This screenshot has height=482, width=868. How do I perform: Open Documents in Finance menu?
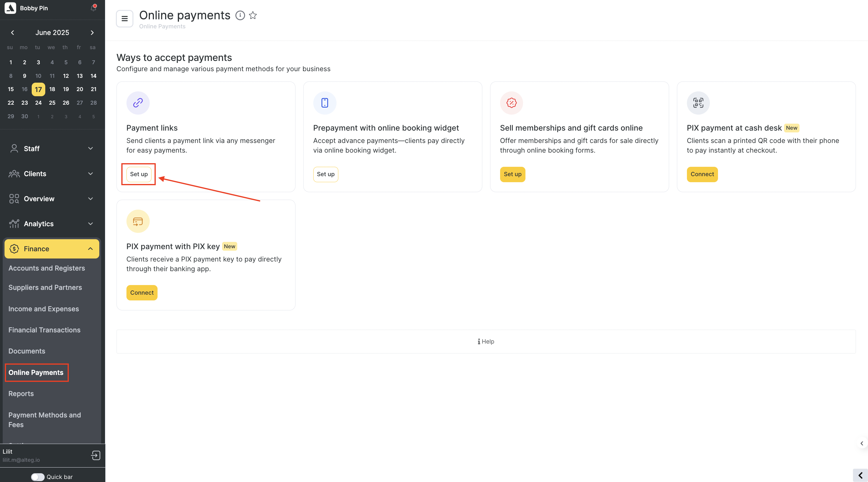(x=27, y=351)
